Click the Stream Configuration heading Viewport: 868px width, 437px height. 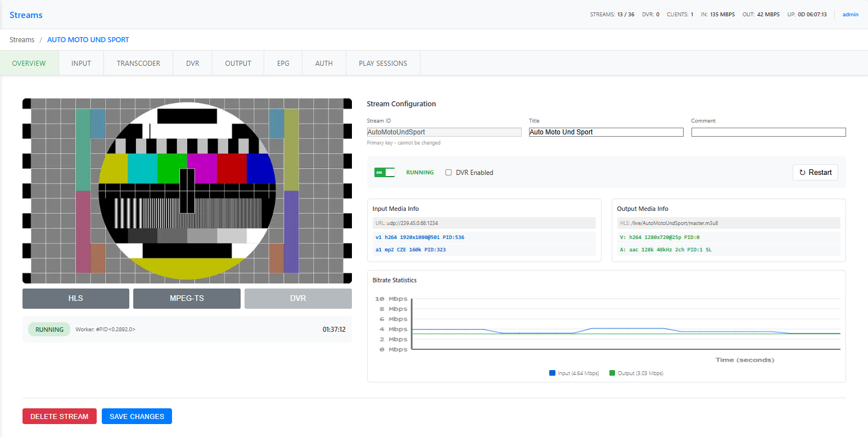[401, 104]
